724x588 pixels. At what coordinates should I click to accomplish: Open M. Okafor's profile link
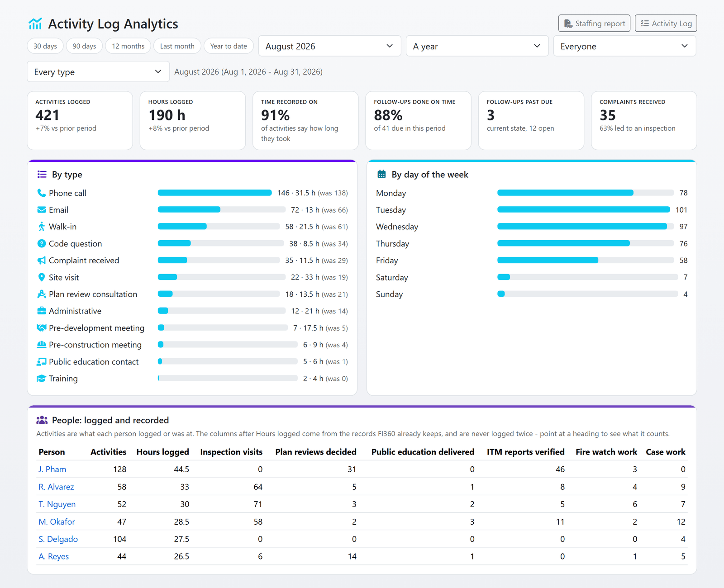(57, 522)
